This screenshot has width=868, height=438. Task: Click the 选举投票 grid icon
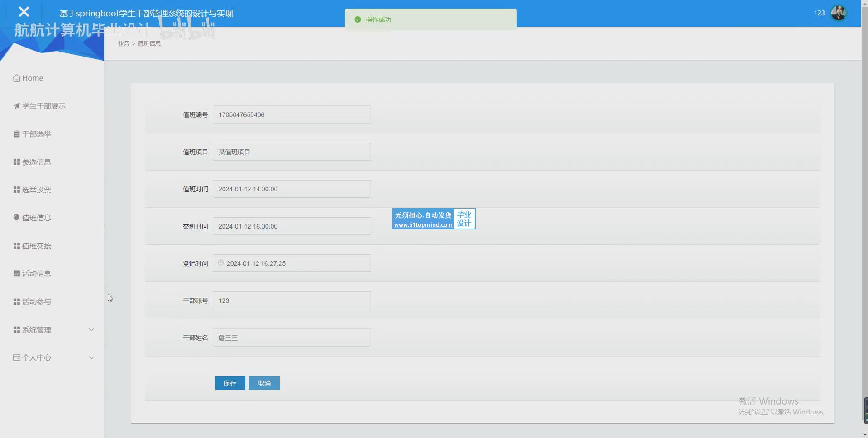(x=17, y=190)
